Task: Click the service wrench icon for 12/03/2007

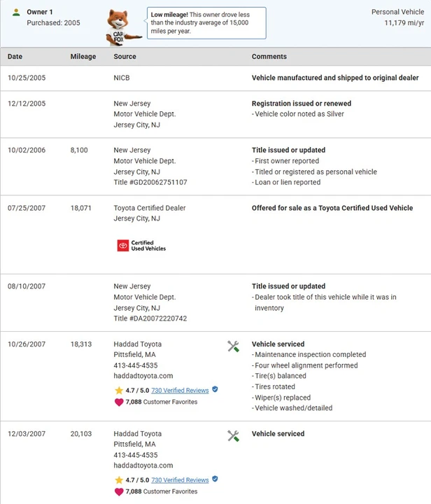Action: pyautogui.click(x=233, y=436)
